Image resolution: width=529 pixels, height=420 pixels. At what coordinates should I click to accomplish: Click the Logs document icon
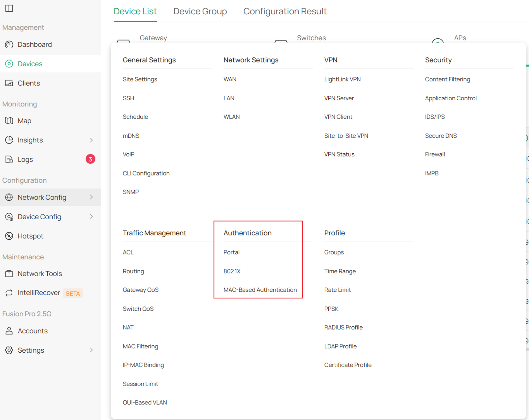(9, 159)
